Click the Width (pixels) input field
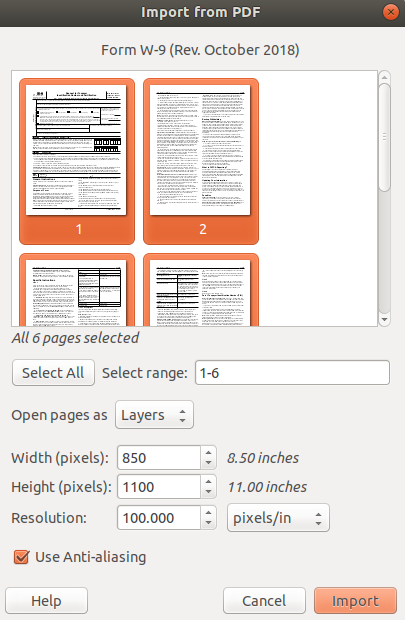This screenshot has height=620, width=405. click(x=159, y=458)
